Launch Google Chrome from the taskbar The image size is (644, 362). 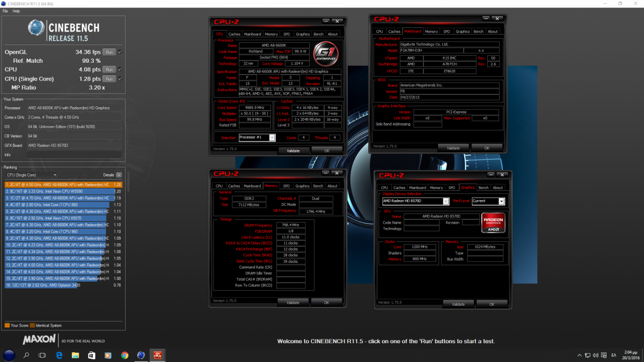125,355
